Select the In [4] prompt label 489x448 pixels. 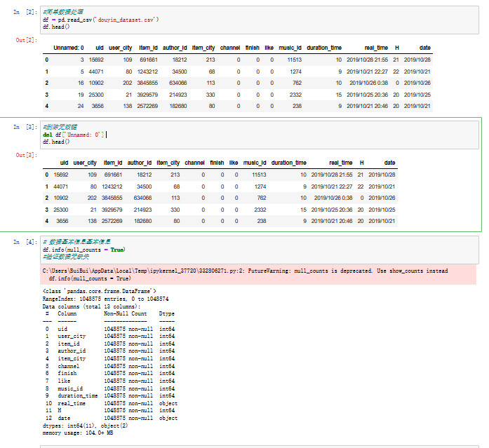(x=25, y=242)
